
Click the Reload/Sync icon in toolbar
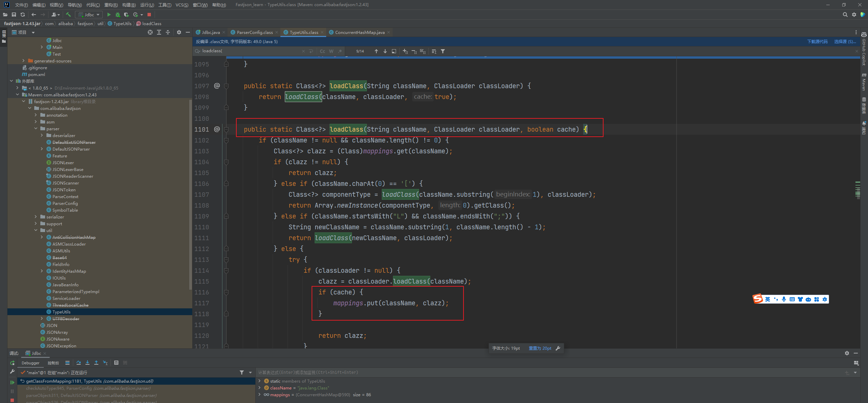coord(23,15)
